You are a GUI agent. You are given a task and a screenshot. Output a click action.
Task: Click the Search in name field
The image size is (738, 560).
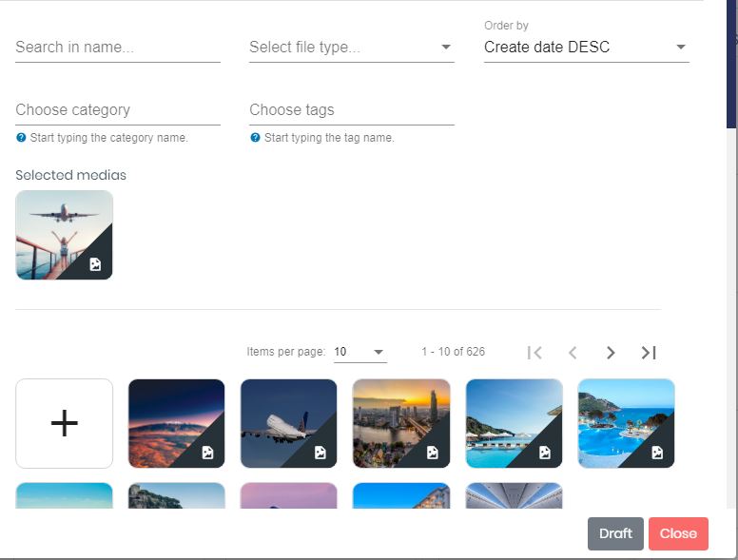coord(118,47)
